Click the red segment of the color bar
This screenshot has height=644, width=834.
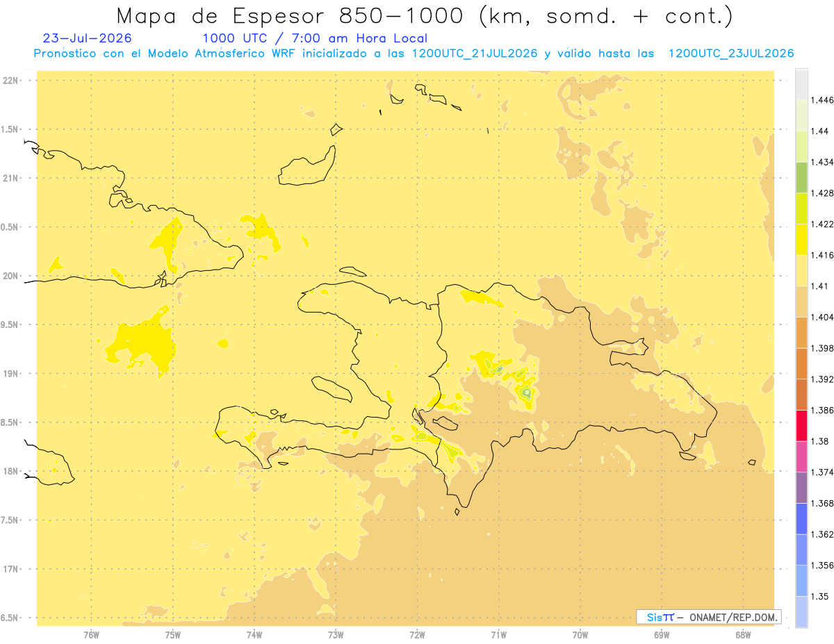[x=801, y=425]
